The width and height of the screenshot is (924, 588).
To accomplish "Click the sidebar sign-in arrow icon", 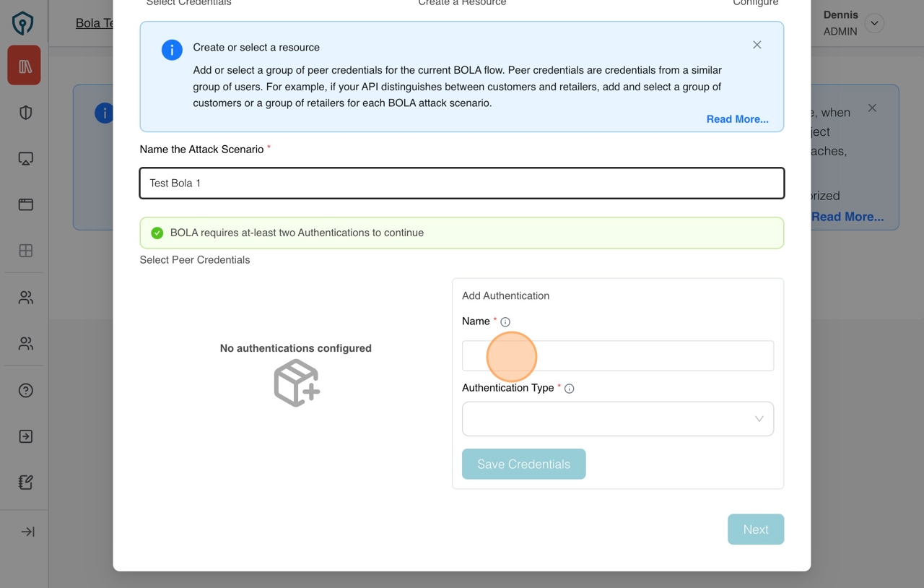I will 26,436.
